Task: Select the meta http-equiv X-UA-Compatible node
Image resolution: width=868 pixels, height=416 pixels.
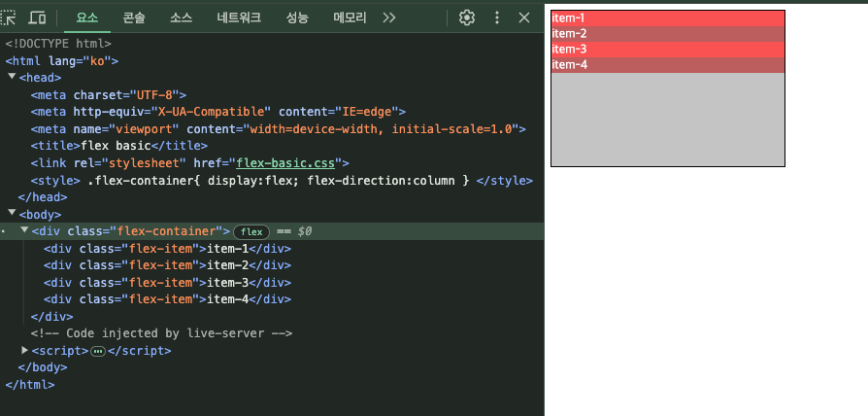Action: click(x=218, y=112)
